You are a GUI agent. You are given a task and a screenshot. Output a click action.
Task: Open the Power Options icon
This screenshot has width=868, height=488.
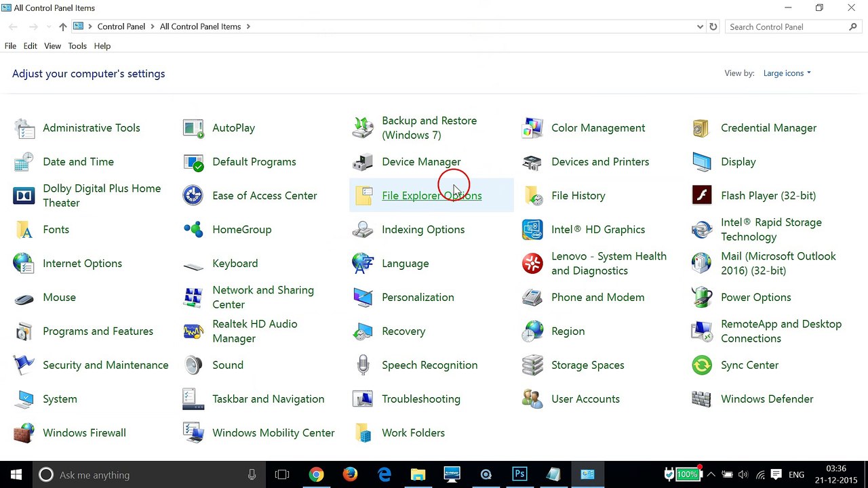(702, 298)
